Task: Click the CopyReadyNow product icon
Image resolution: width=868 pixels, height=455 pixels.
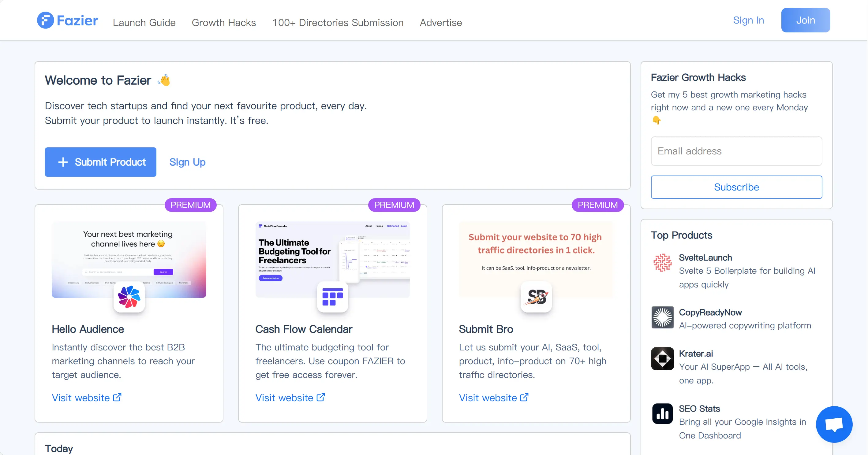Action: (x=662, y=317)
